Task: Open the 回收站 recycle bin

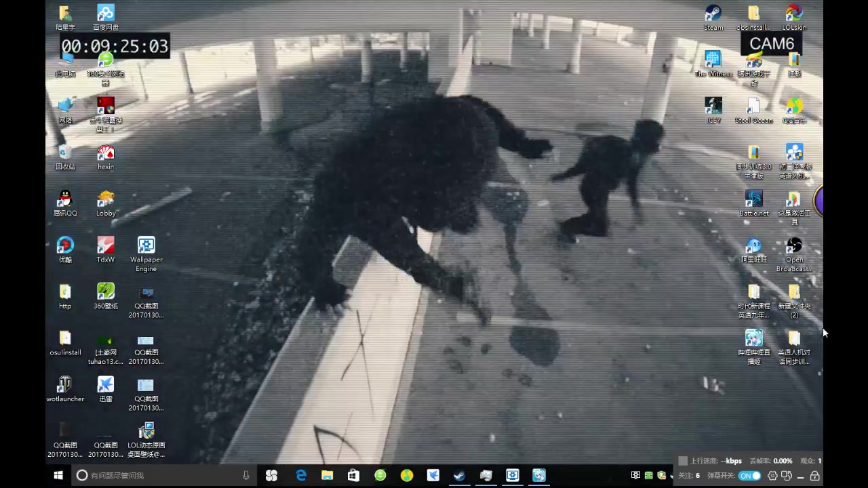Action: point(65,157)
